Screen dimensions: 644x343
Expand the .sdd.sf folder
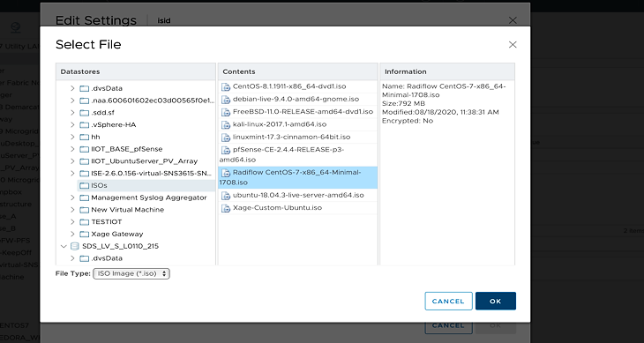click(x=72, y=112)
